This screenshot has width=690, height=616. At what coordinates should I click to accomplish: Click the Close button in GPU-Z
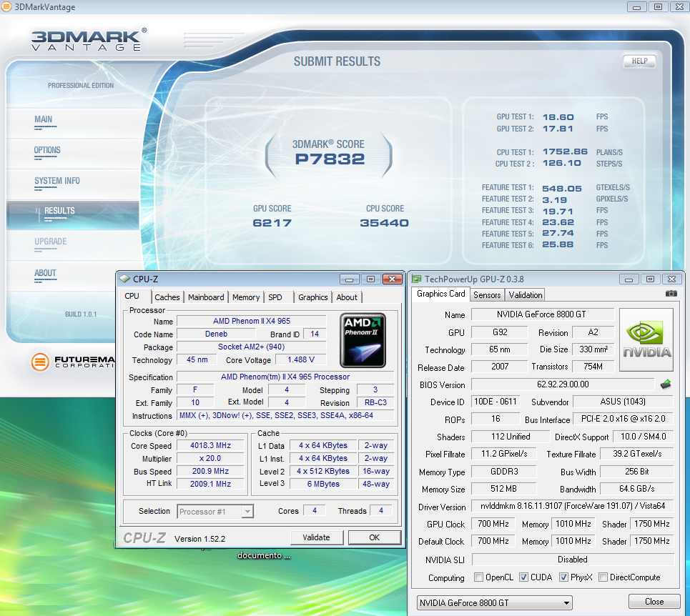click(654, 602)
